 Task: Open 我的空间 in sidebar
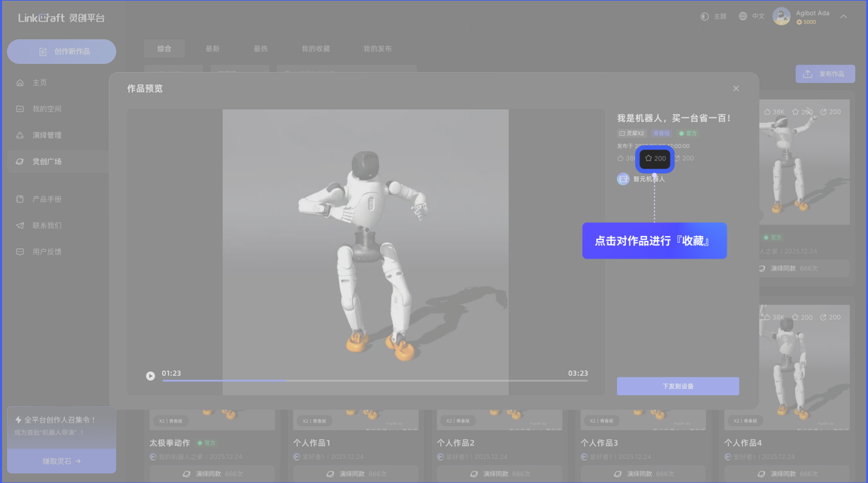point(47,109)
